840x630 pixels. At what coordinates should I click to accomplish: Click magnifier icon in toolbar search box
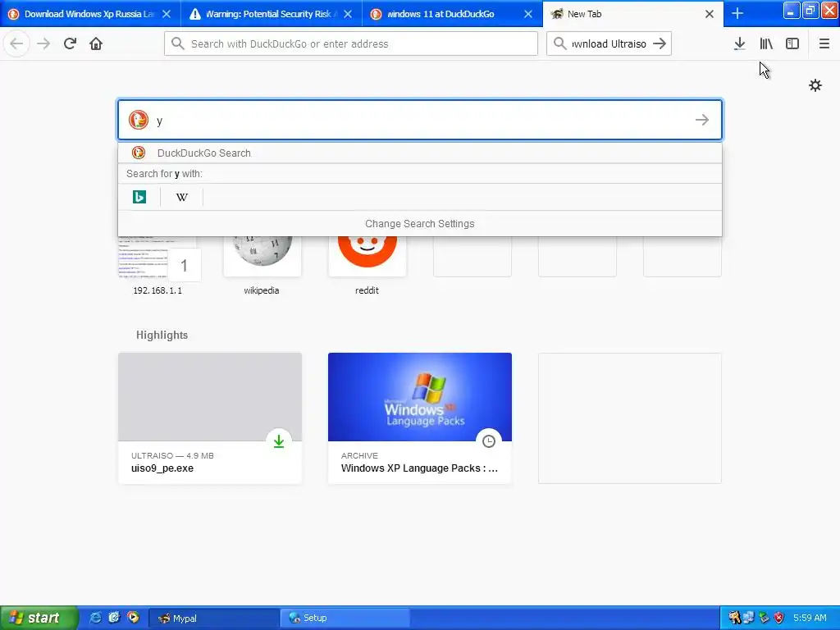559,43
